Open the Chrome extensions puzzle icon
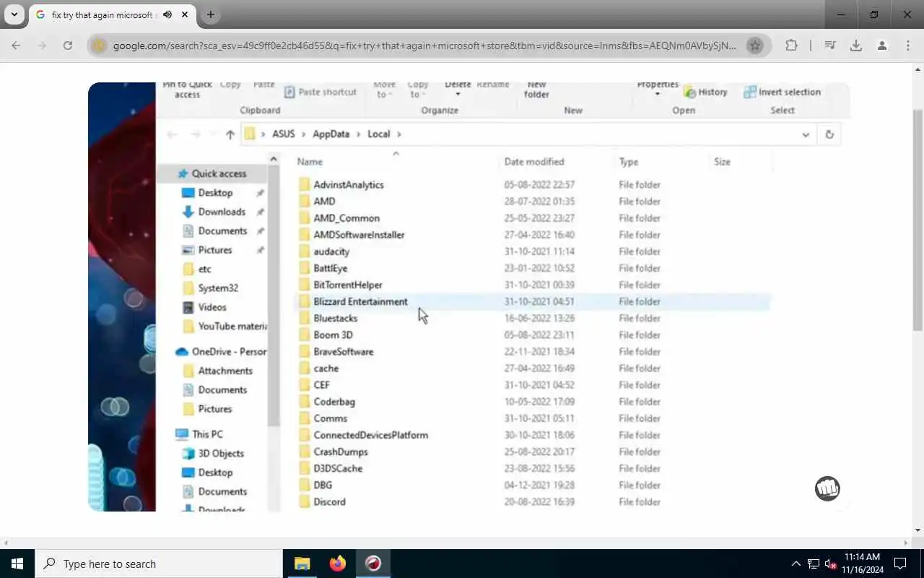924x578 pixels. coord(791,46)
